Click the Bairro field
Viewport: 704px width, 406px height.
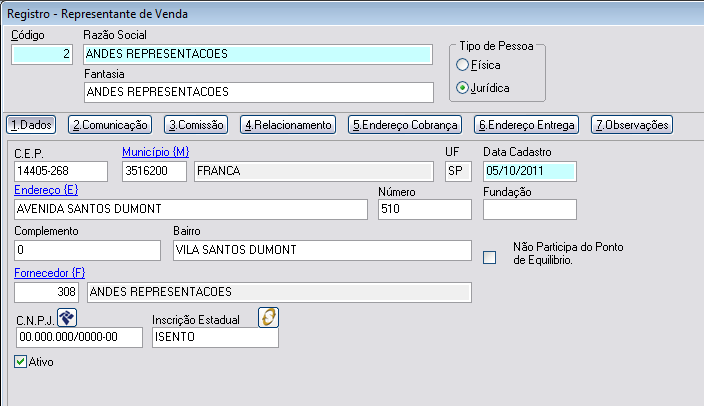click(x=322, y=250)
